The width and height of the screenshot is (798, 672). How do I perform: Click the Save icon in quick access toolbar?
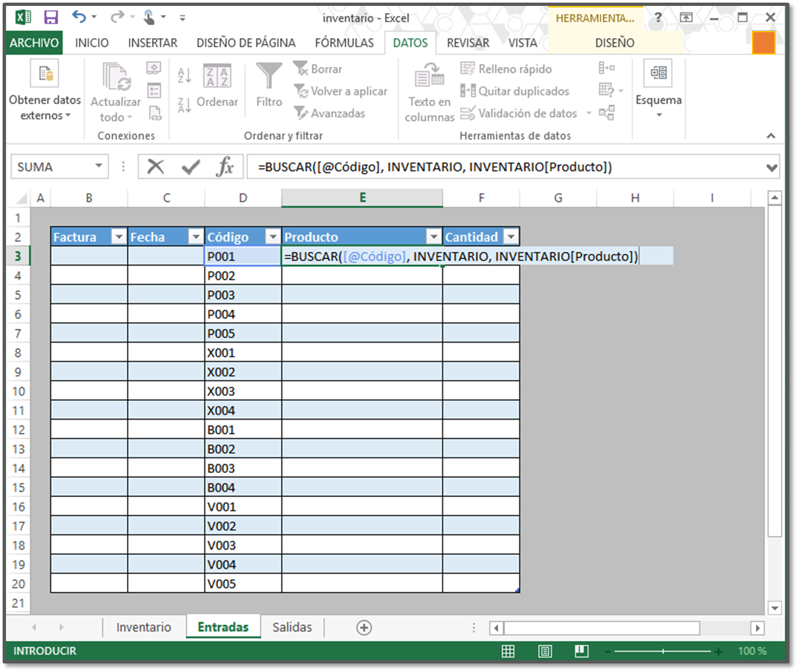(51, 18)
